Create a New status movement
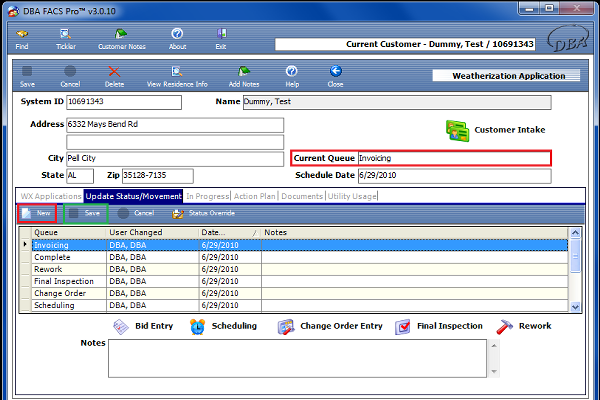The width and height of the screenshot is (600, 400). [x=37, y=213]
